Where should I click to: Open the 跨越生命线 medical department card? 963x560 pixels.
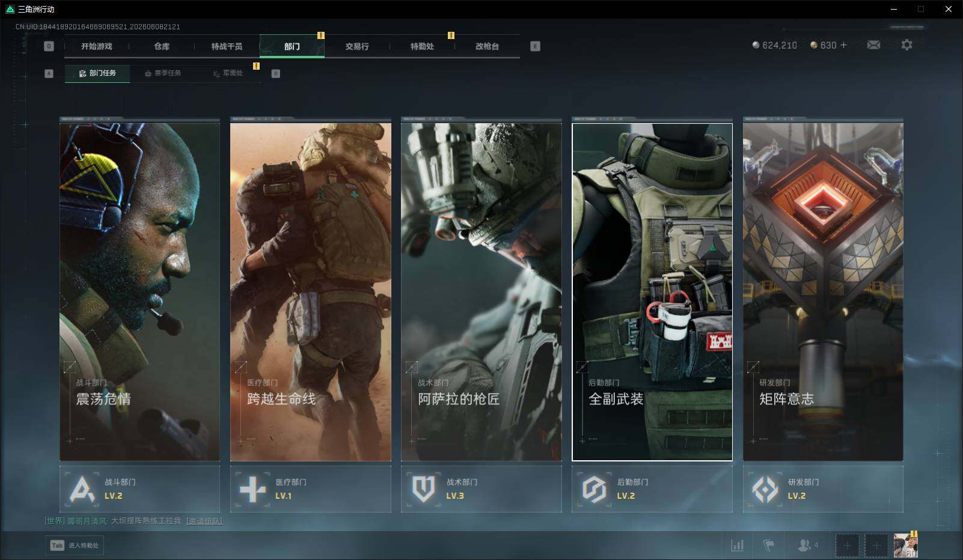coord(311,291)
